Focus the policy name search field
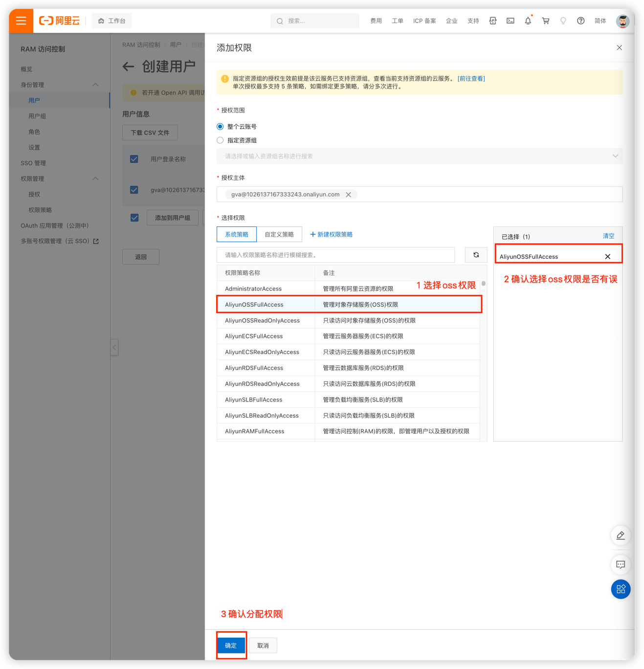Viewport: 644px width, 669px height. 336,255
